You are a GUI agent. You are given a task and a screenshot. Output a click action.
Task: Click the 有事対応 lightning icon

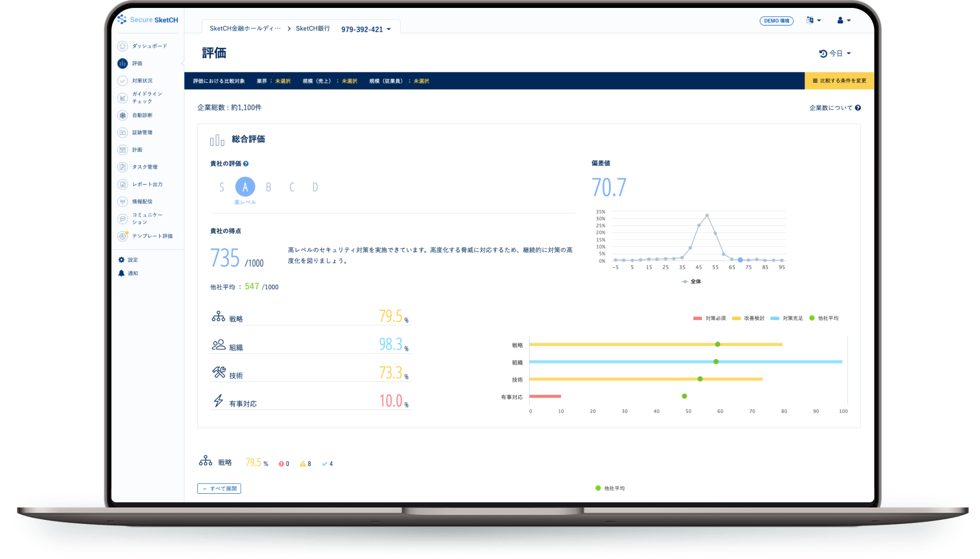219,400
